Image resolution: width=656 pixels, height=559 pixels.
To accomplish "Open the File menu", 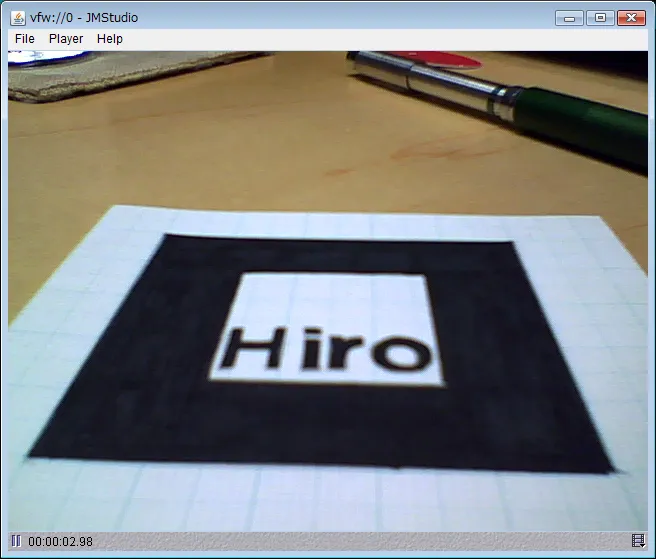I will coord(25,39).
